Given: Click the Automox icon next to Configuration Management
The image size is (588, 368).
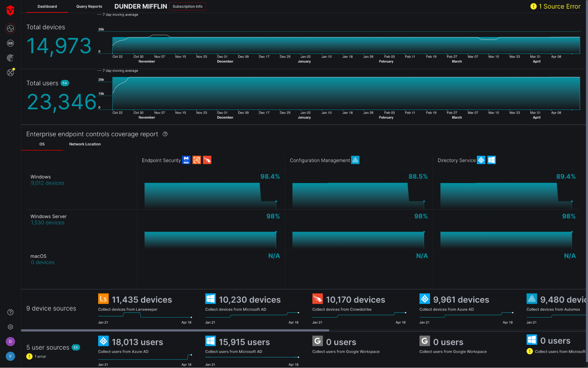Looking at the screenshot, I should (x=355, y=160).
